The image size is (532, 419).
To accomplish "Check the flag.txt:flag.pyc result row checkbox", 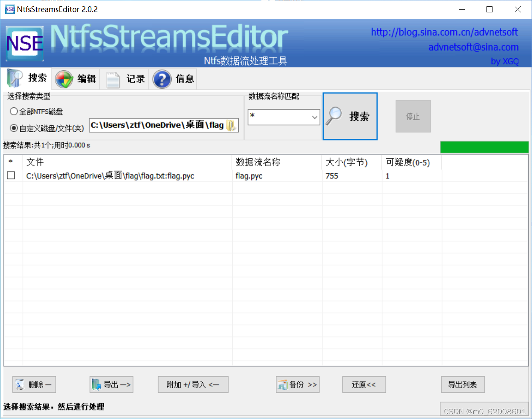I will tap(11, 176).
